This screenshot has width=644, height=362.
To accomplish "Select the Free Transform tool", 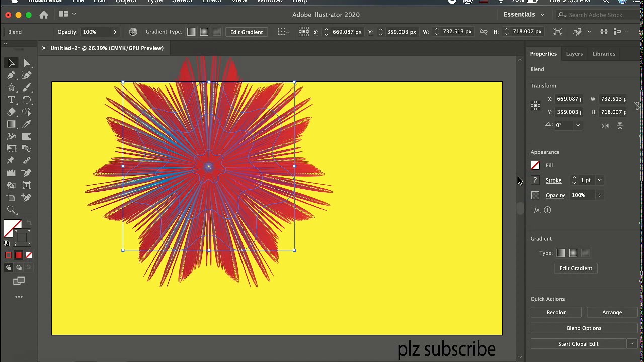I will coord(11,148).
